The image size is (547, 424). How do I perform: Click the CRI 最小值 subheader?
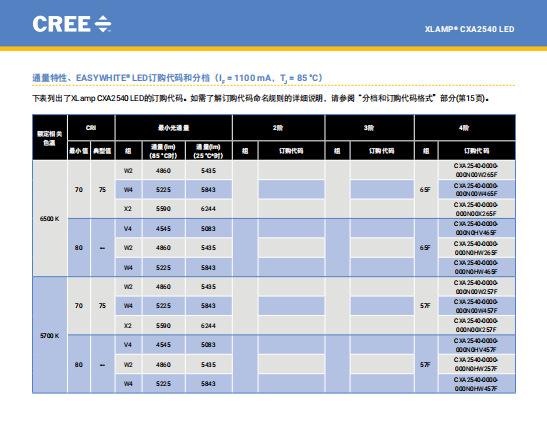pos(79,151)
